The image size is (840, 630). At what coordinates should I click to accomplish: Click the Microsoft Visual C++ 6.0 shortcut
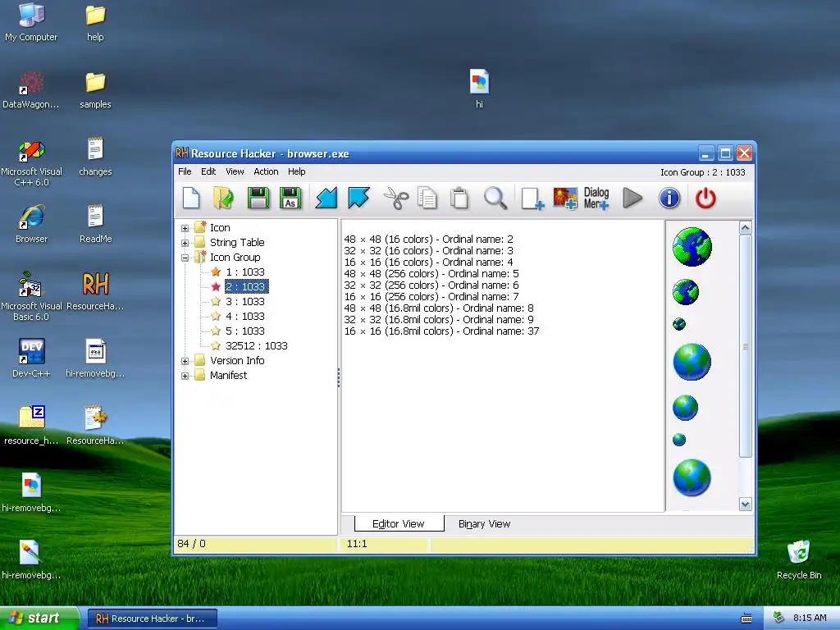pos(32,163)
